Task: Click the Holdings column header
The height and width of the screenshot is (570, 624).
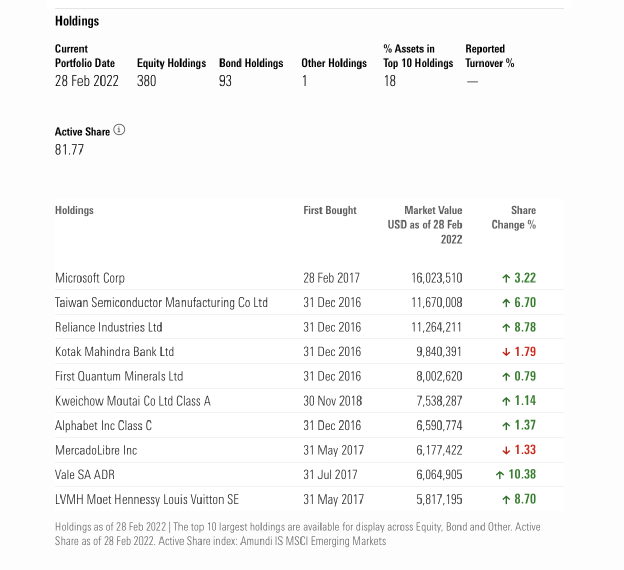Action: pos(74,210)
